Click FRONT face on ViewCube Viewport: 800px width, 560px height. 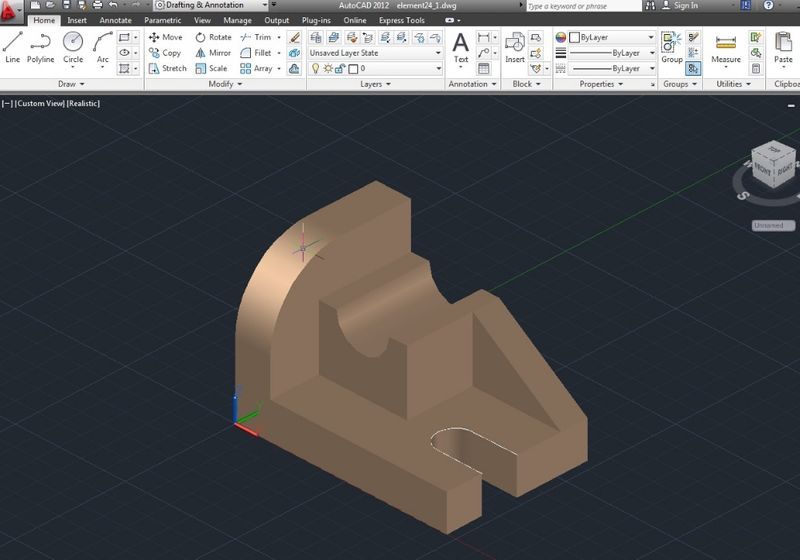pos(763,170)
